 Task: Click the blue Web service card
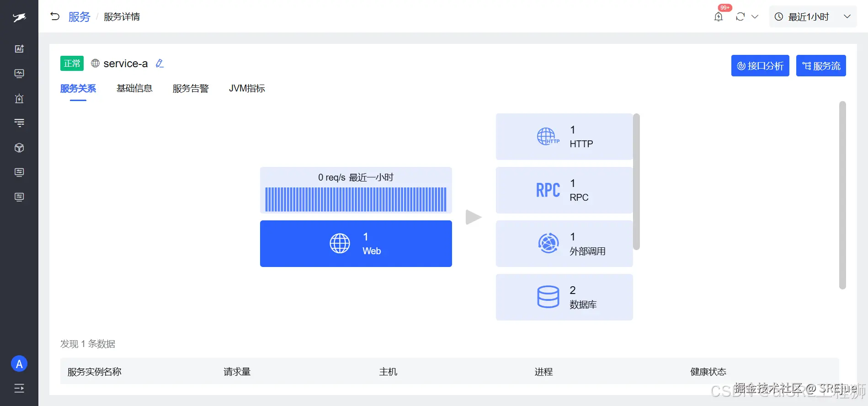356,244
